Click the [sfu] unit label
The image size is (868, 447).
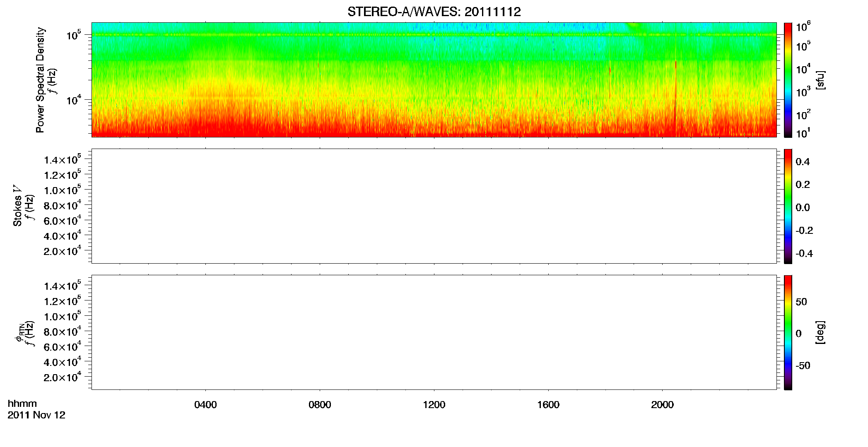pyautogui.click(x=820, y=80)
